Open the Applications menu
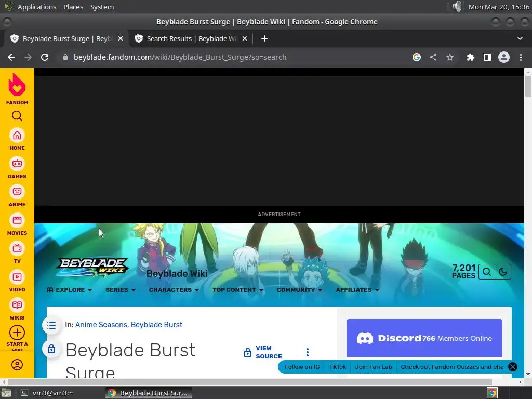532x399 pixels. click(37, 7)
